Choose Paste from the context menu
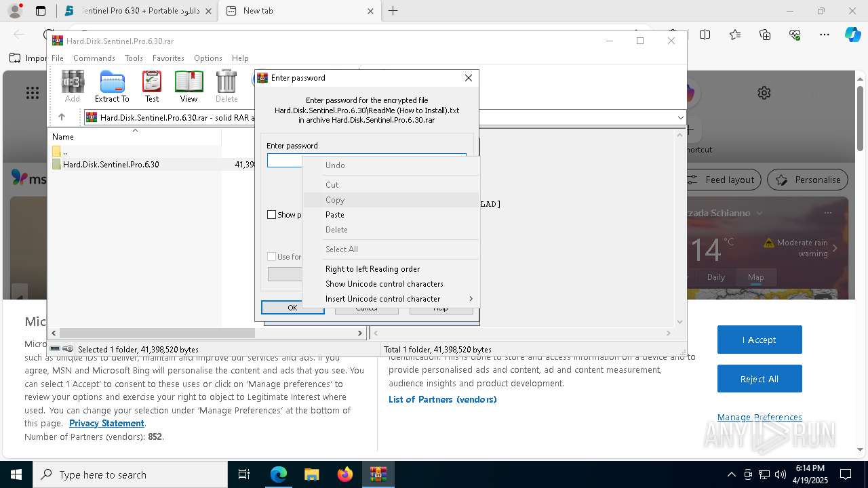 391,215
